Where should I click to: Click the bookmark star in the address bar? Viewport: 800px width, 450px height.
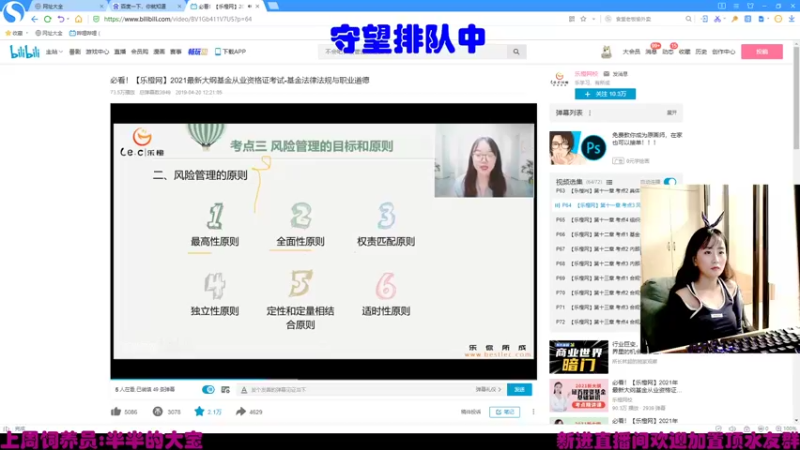pos(583,19)
